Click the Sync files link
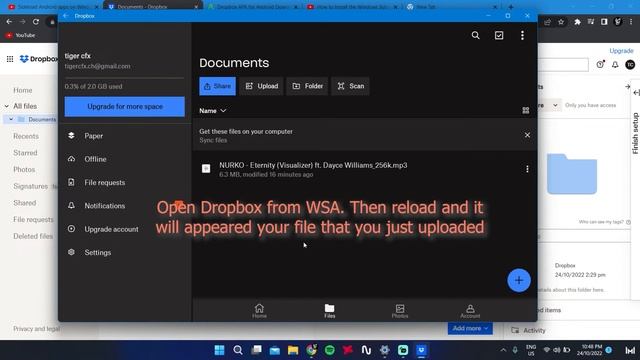The height and width of the screenshot is (360, 640). [x=213, y=140]
